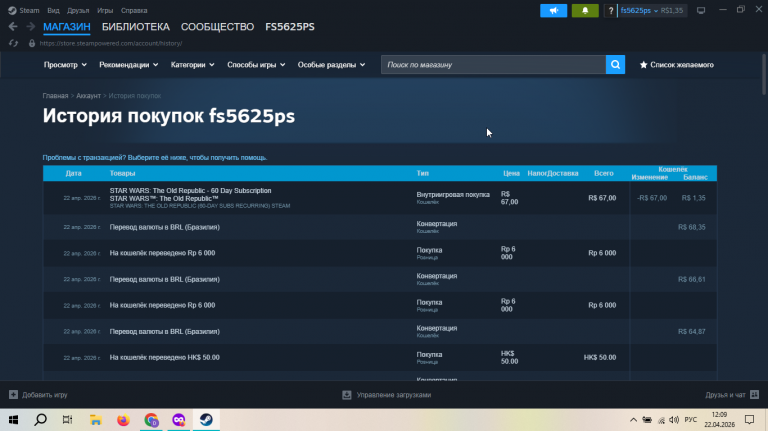Click the Всего column header

604,173
